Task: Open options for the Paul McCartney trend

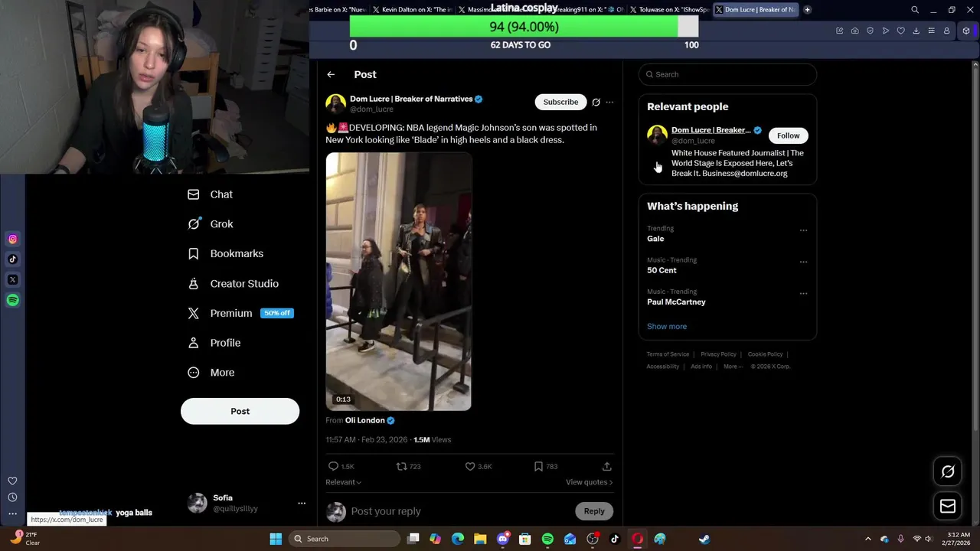Action: point(803,292)
